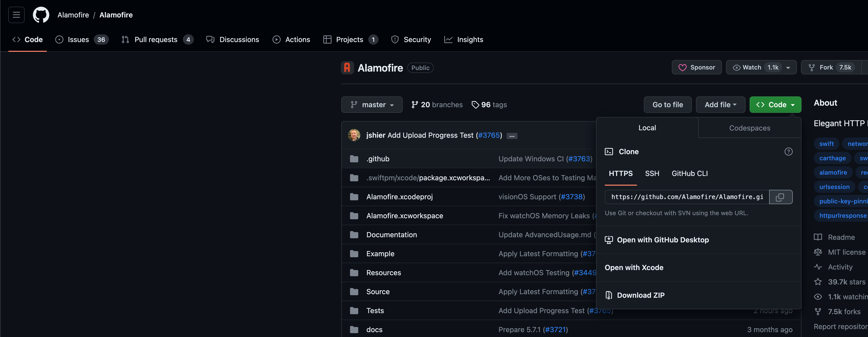
Task: Click the Sponsor button
Action: click(x=696, y=67)
